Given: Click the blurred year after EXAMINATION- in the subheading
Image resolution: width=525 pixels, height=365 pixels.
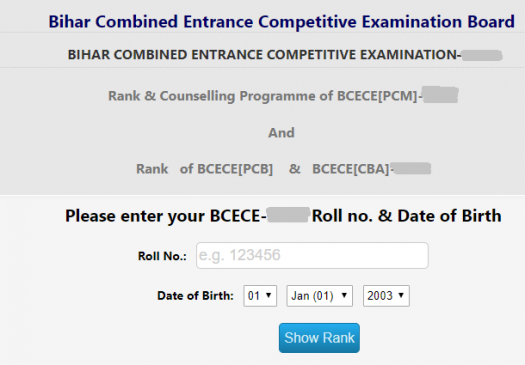Looking at the screenshot, I should (x=482, y=55).
